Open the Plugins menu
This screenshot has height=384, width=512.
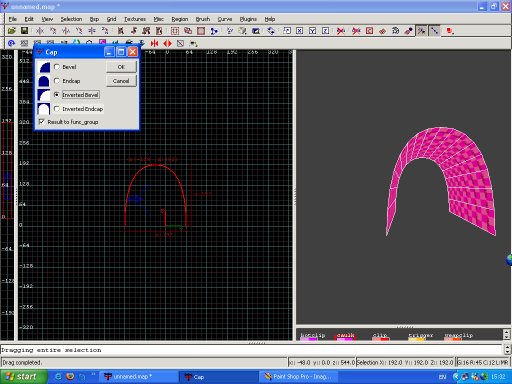[248, 19]
